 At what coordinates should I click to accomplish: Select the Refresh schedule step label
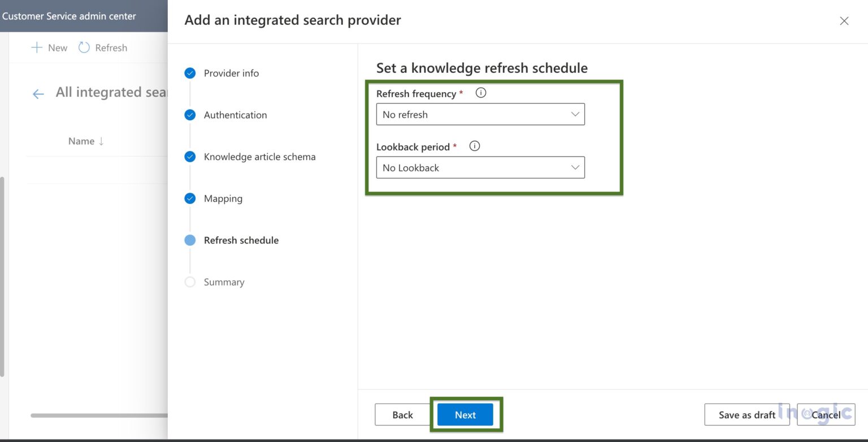[241, 240]
